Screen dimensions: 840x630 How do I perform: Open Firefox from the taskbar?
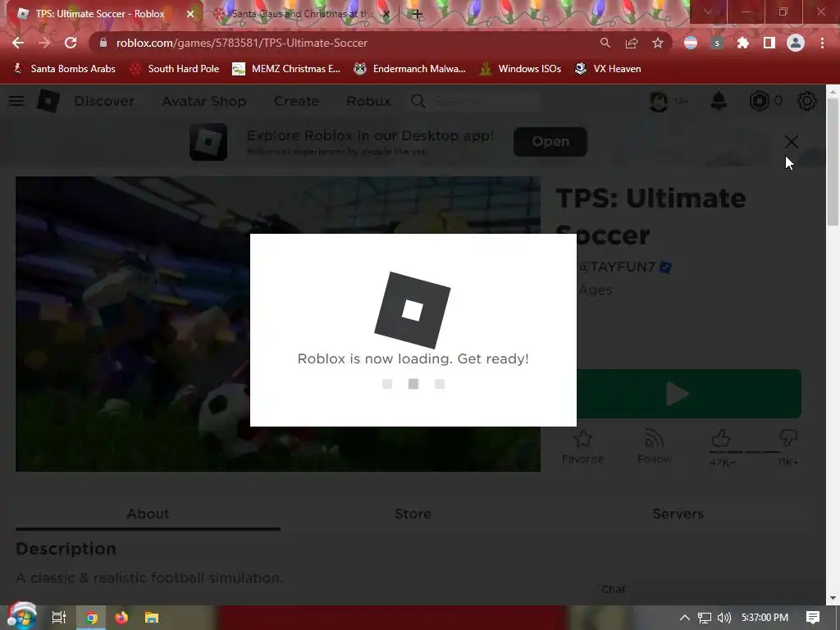[121, 618]
